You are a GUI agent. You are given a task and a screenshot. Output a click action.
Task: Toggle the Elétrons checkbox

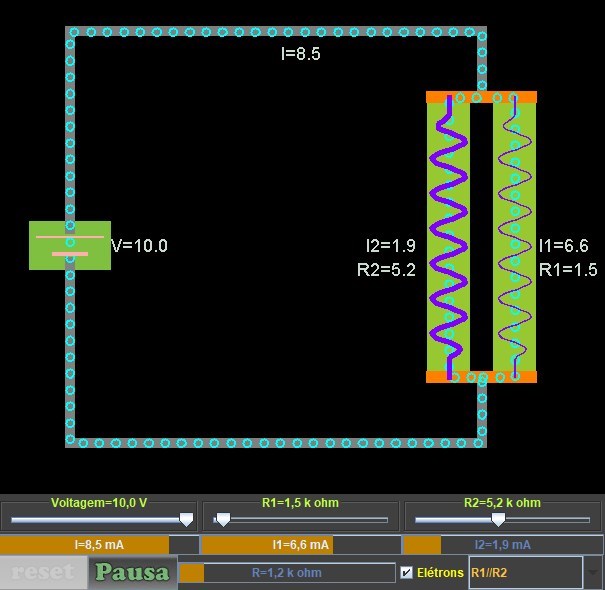click(406, 572)
